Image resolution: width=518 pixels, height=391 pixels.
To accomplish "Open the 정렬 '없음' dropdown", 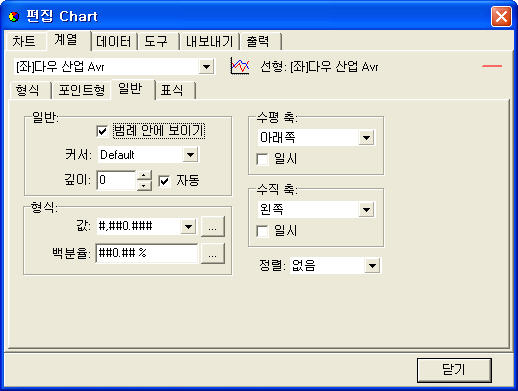I will coord(372,266).
